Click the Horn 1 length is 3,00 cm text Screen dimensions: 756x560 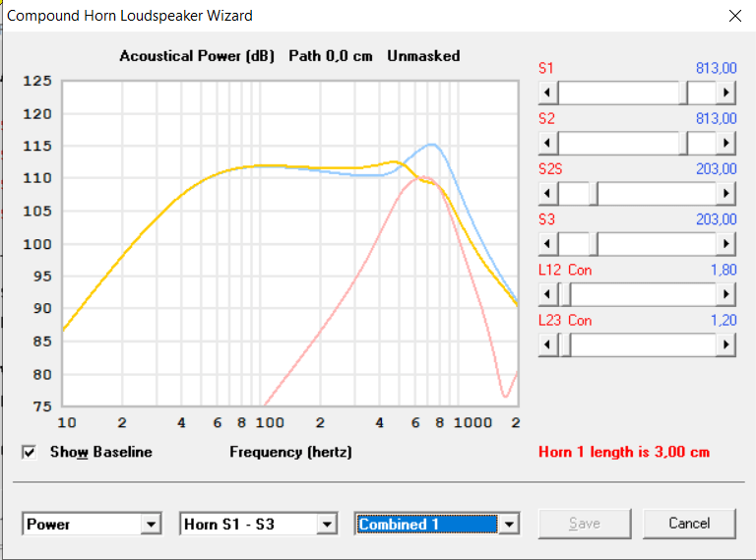click(x=624, y=452)
